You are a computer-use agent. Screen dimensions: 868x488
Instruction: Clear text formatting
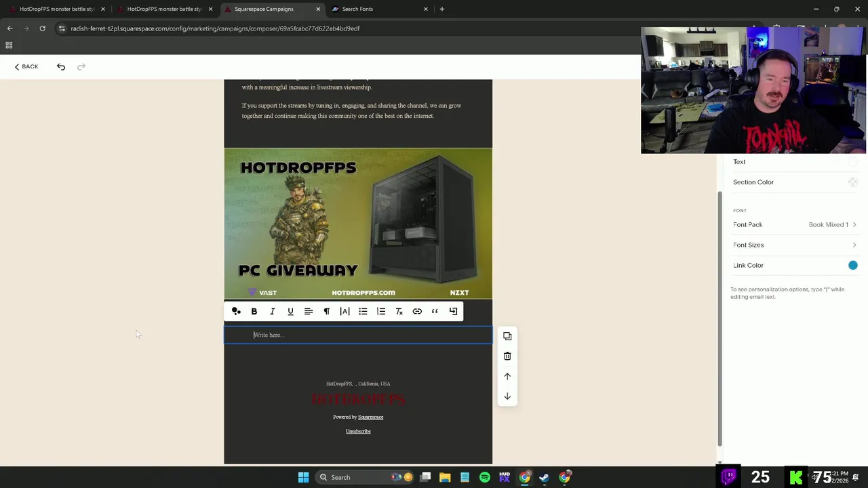[x=399, y=311]
